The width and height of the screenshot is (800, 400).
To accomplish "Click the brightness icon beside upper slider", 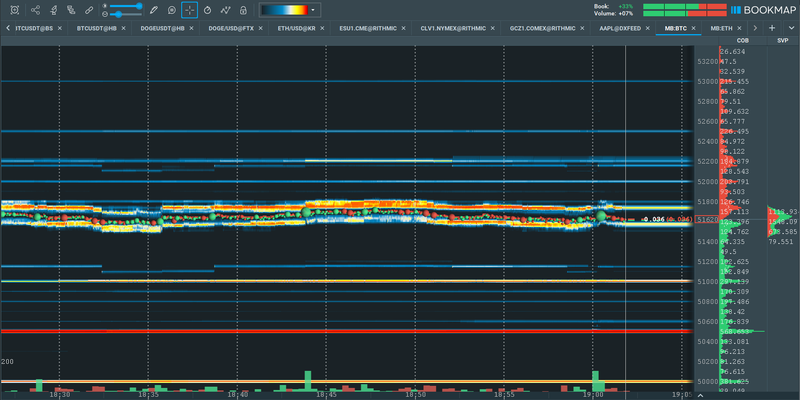I will tap(105, 6).
